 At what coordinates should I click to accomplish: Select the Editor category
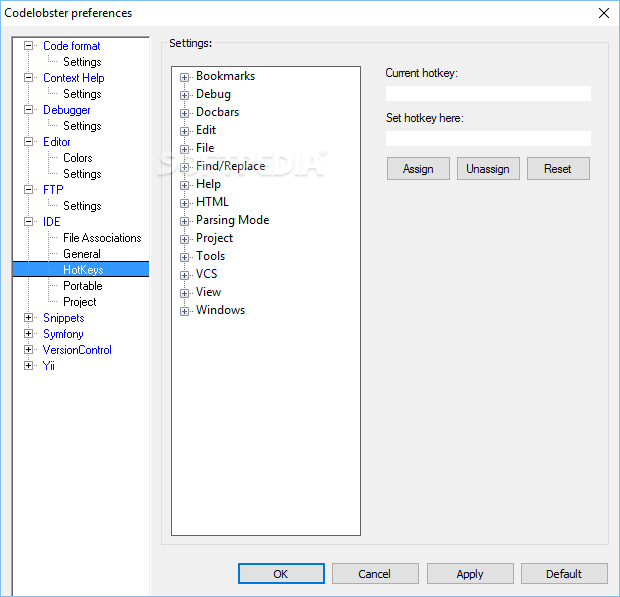(x=57, y=142)
